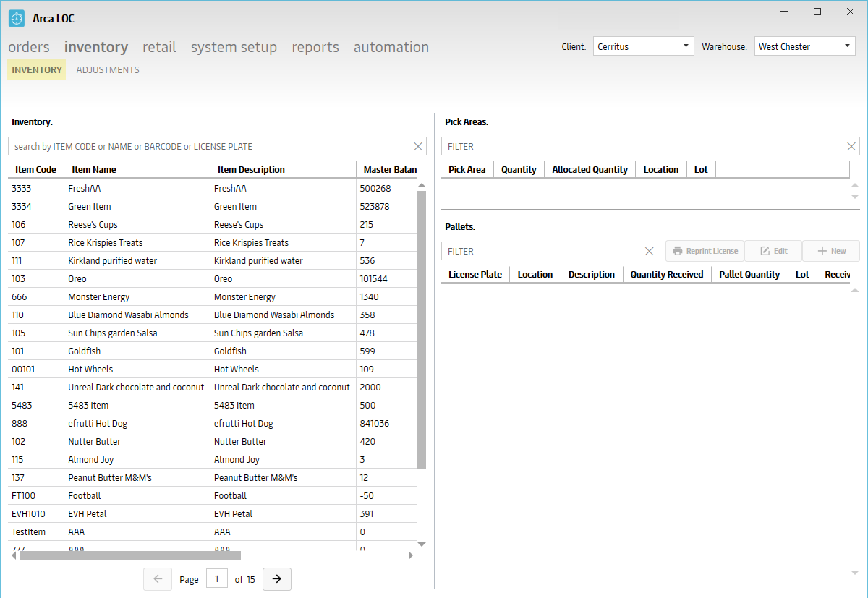
Task: Click inventory horizontal scroll-left arrow
Action: [14, 555]
